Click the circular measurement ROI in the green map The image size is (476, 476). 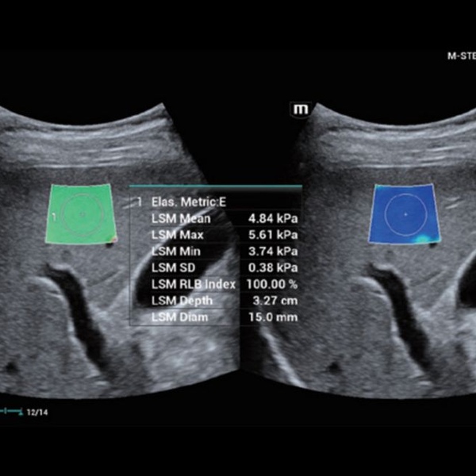coord(83,215)
